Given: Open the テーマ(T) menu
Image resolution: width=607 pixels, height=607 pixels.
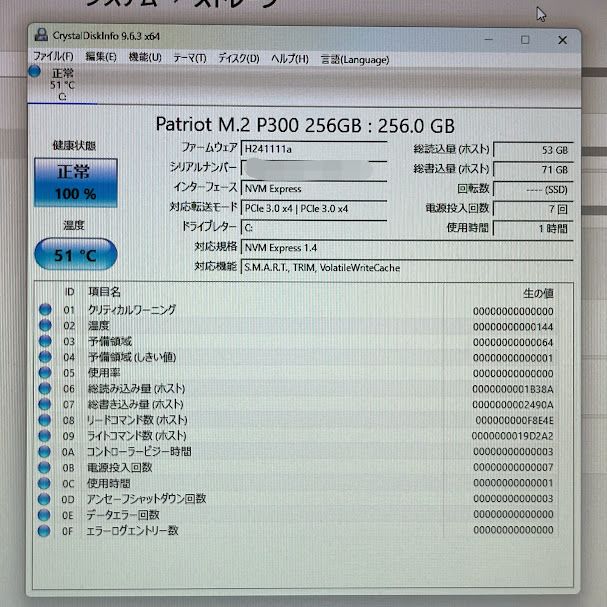Looking at the screenshot, I should [x=190, y=58].
